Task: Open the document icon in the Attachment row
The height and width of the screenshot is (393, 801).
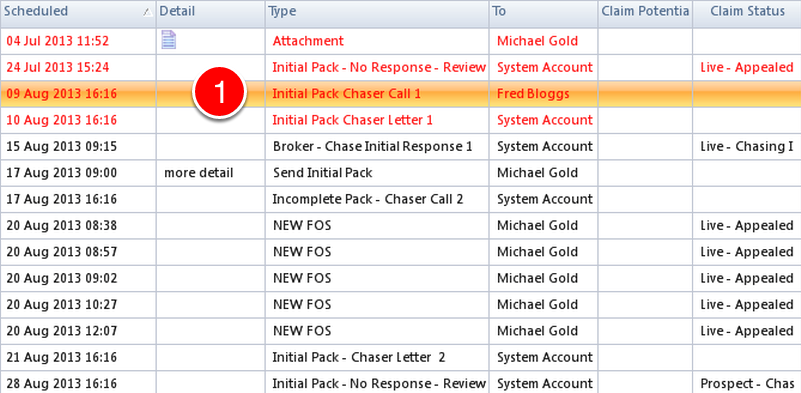Action: point(169,40)
